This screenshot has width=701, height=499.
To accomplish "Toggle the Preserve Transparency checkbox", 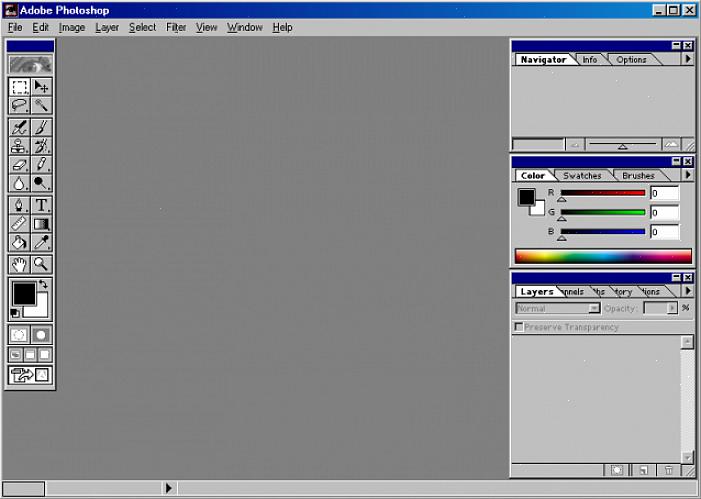I will coord(519,328).
